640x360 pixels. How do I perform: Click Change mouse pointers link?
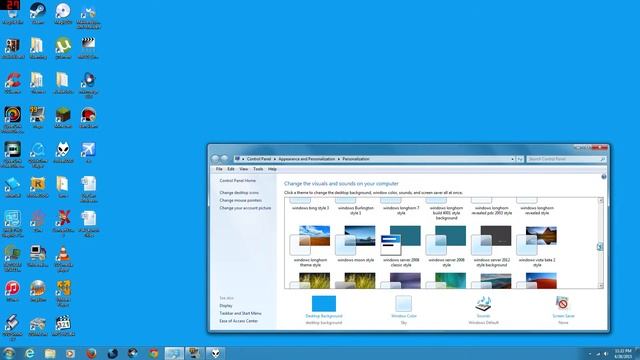click(x=241, y=200)
